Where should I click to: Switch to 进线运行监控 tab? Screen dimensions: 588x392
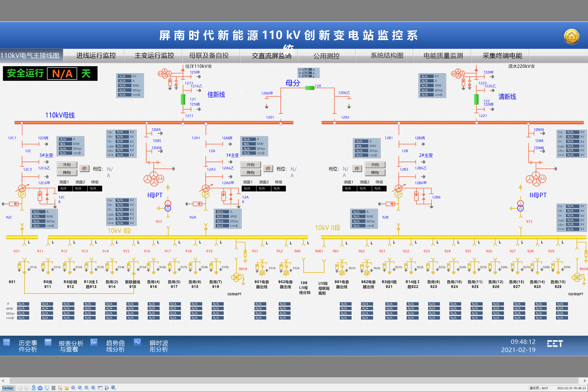pyautogui.click(x=96, y=55)
